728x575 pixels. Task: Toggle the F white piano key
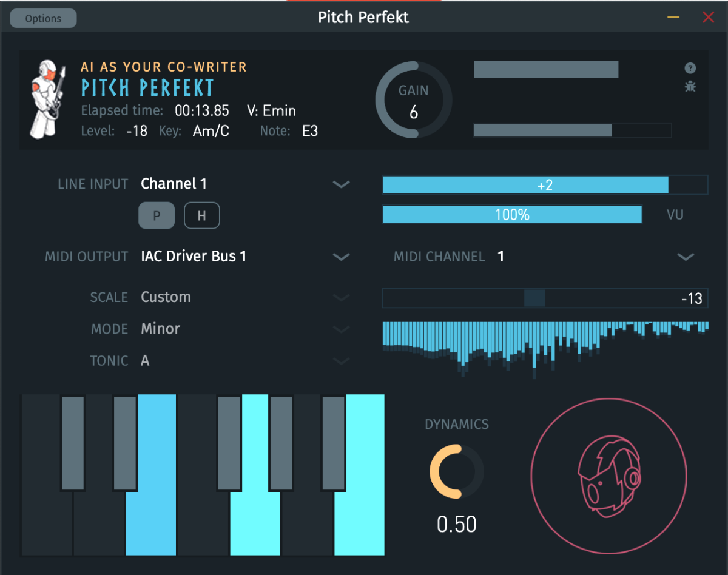coord(203,523)
